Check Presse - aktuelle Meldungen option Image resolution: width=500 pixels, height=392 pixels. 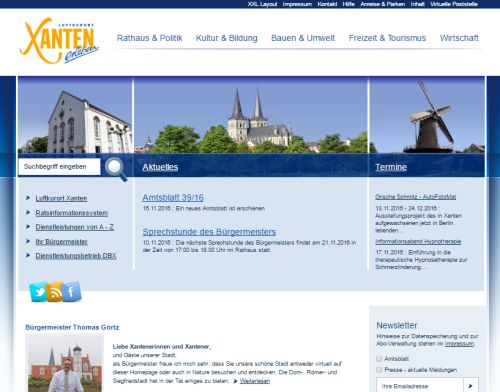click(379, 370)
